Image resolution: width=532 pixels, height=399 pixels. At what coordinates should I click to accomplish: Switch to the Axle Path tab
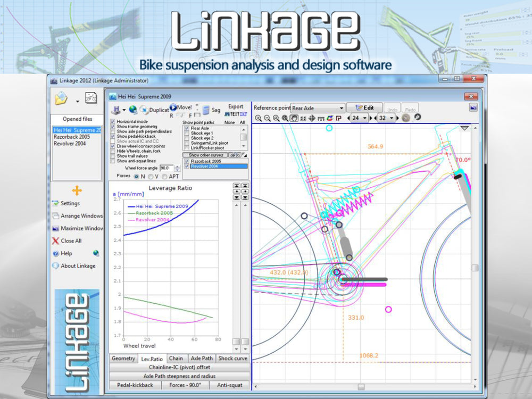[x=202, y=358]
